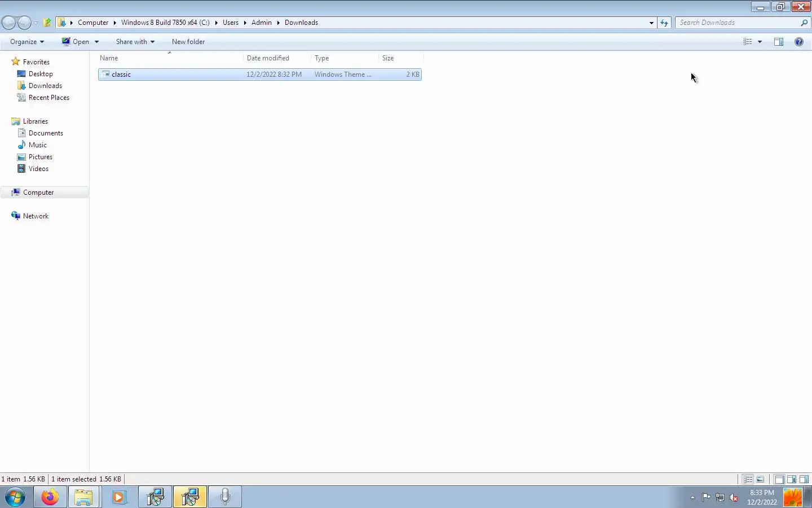Open Desktop under Favorites
The height and width of the screenshot is (508, 812).
tap(41, 74)
